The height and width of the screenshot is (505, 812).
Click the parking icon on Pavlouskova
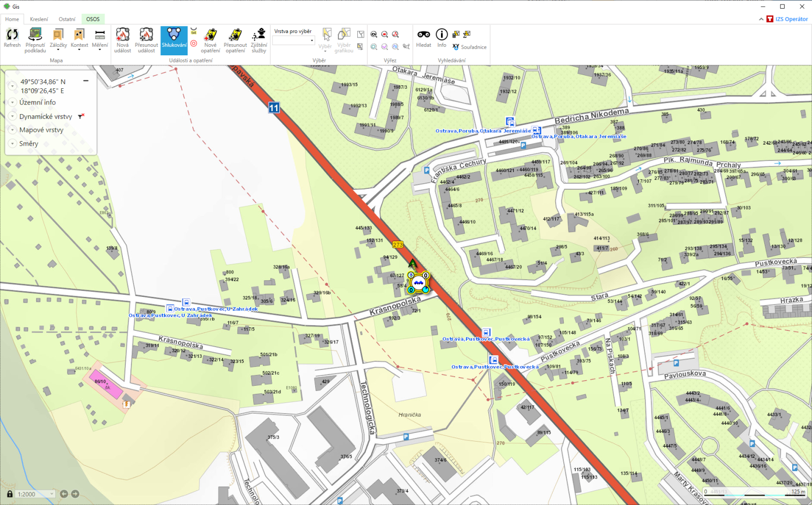(x=676, y=363)
